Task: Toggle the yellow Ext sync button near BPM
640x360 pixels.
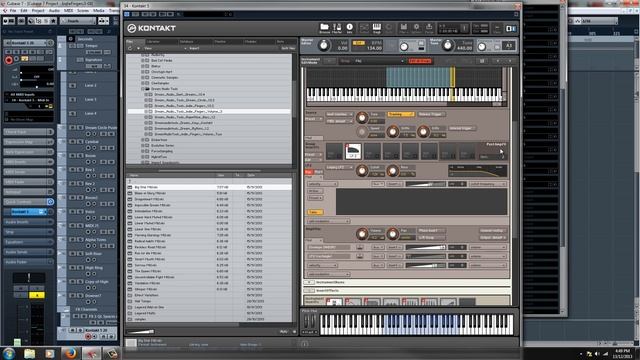Action: pyautogui.click(x=359, y=43)
